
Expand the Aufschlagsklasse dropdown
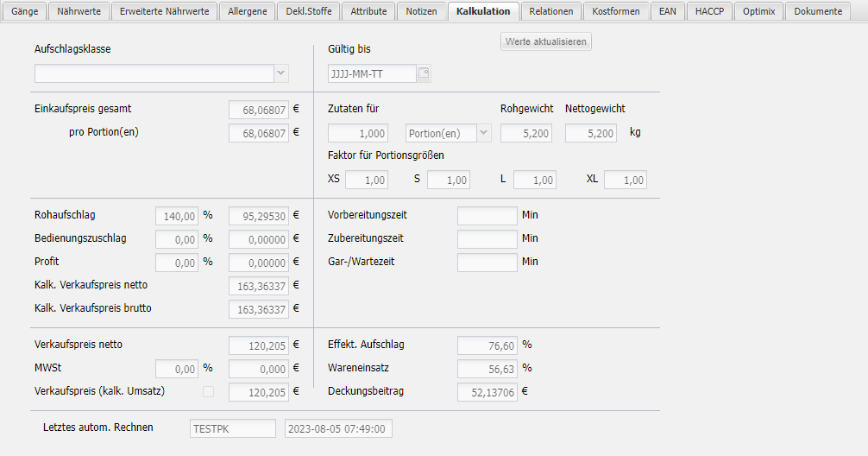point(280,73)
